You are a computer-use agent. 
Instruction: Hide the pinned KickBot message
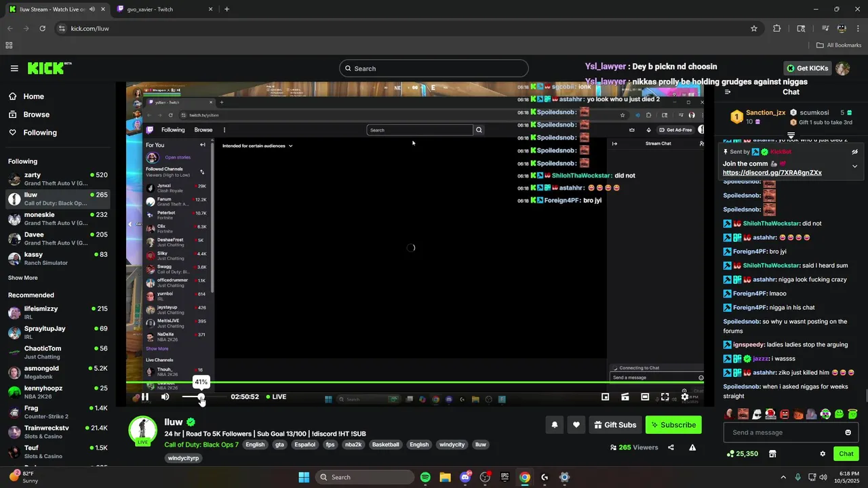pos(855,152)
